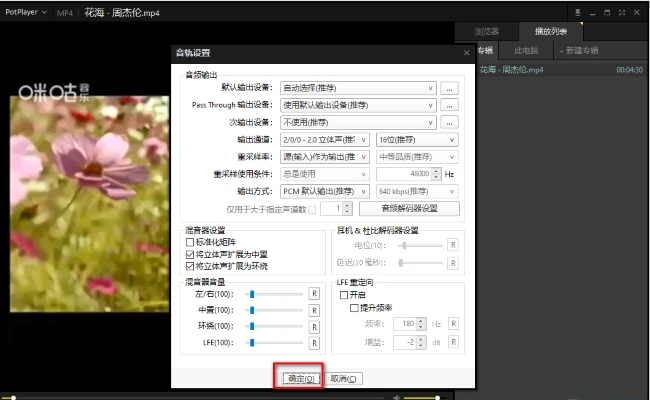
Task: Open Pass Through 输出设备 dropdown
Action: tap(358, 105)
